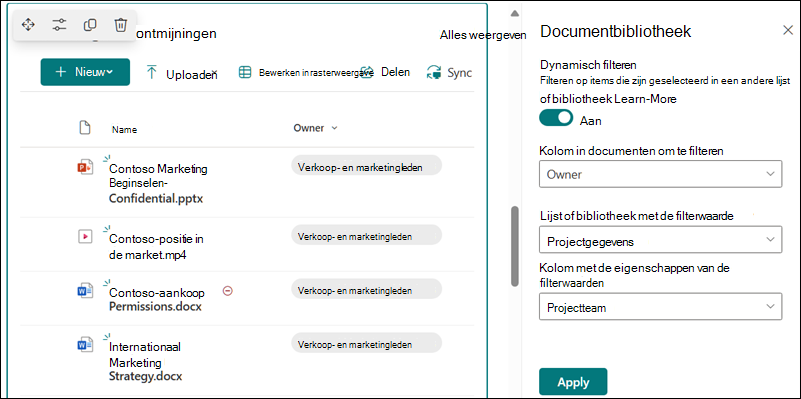The image size is (801, 399).
Task: Close the Documentbibliotheek panel
Action: point(788,30)
